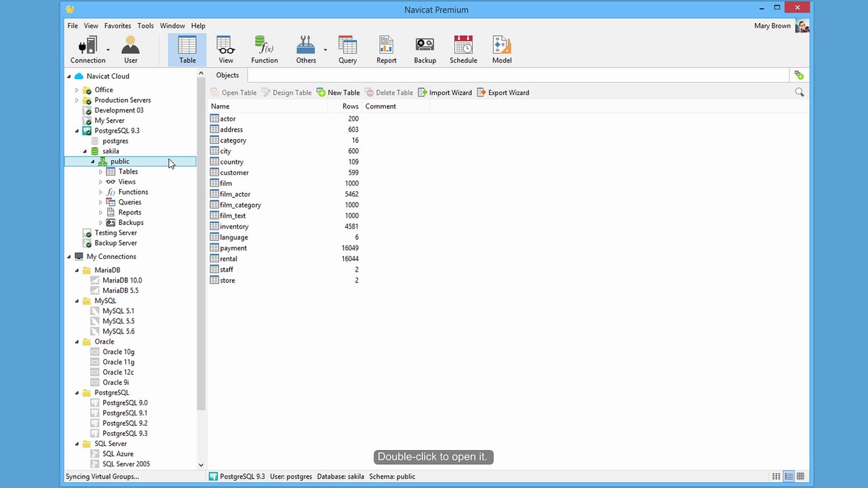Select the Oracle 12c connection
The width and height of the screenshot is (868, 488).
click(x=118, y=372)
